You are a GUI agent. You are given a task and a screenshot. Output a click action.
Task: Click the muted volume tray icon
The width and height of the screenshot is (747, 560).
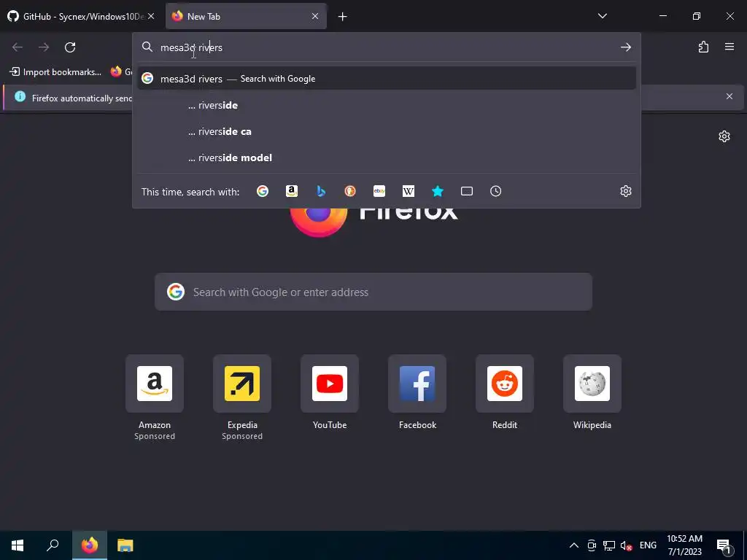click(x=626, y=545)
